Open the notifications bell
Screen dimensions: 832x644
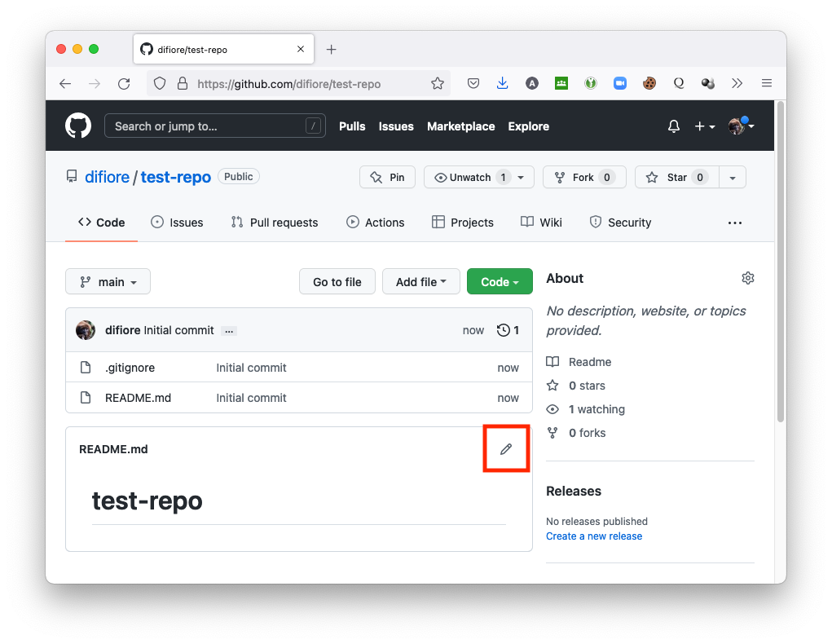click(673, 126)
